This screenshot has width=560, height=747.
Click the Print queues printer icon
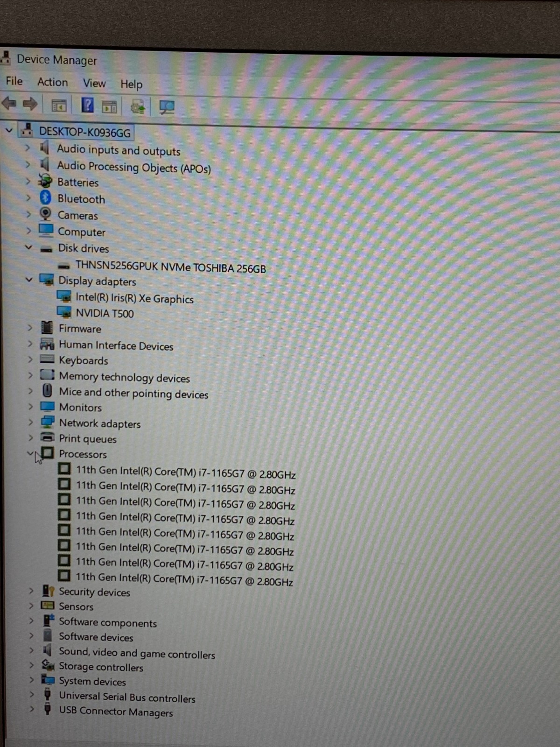point(47,437)
